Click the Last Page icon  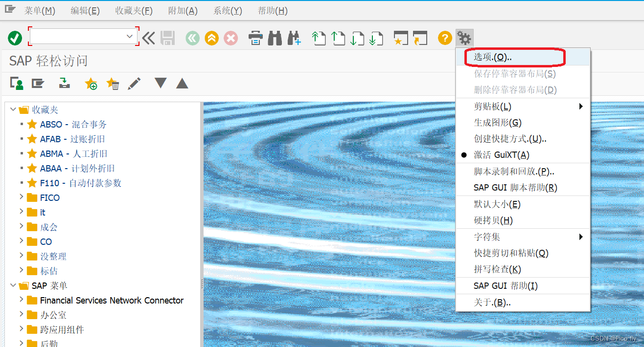(x=376, y=38)
